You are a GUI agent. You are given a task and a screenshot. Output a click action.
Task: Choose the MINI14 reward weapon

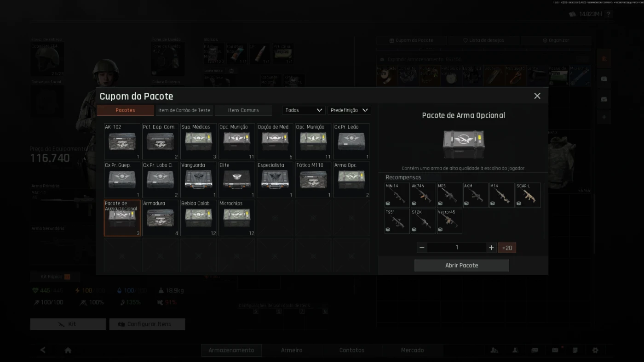(x=397, y=195)
